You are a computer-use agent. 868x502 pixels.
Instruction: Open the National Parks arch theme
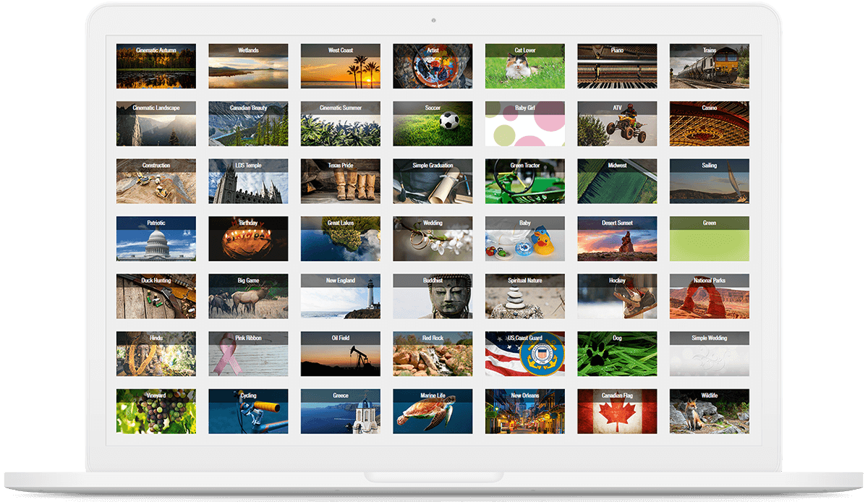click(709, 296)
